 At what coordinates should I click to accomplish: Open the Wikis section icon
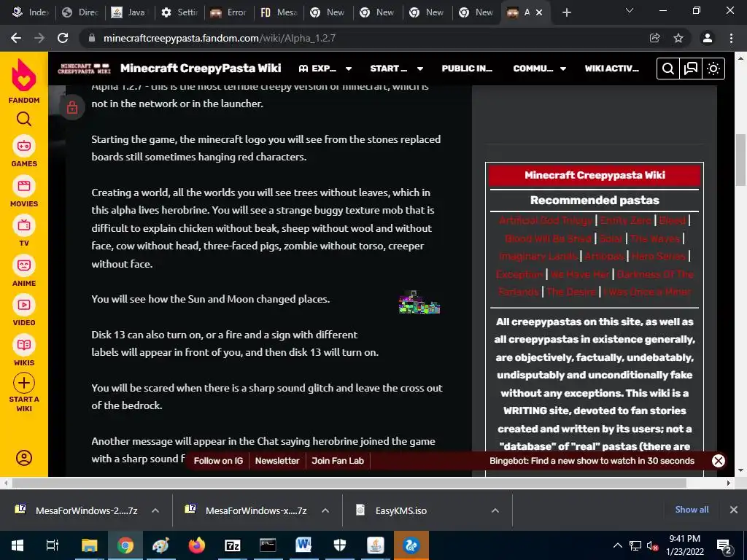coord(24,345)
